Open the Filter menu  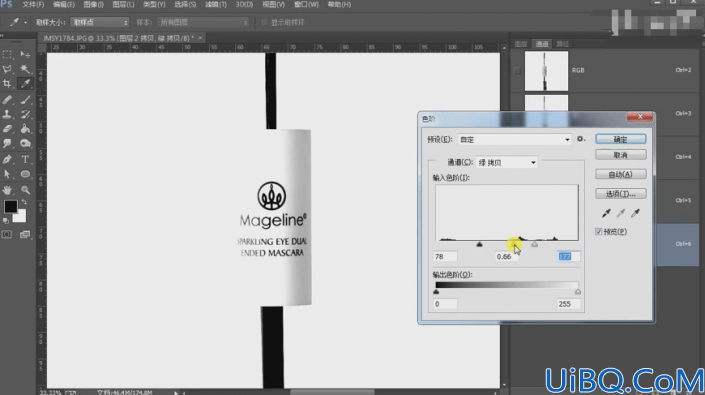point(216,4)
